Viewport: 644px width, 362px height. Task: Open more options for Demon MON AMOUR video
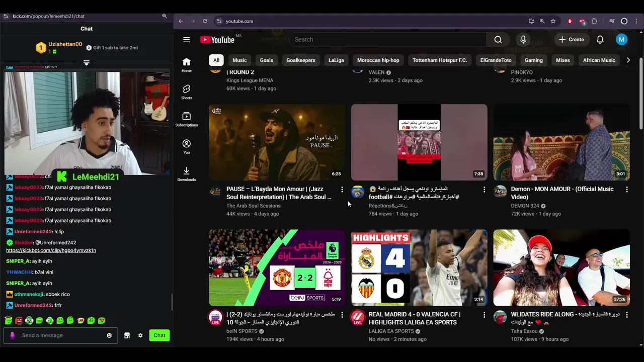coord(627,190)
